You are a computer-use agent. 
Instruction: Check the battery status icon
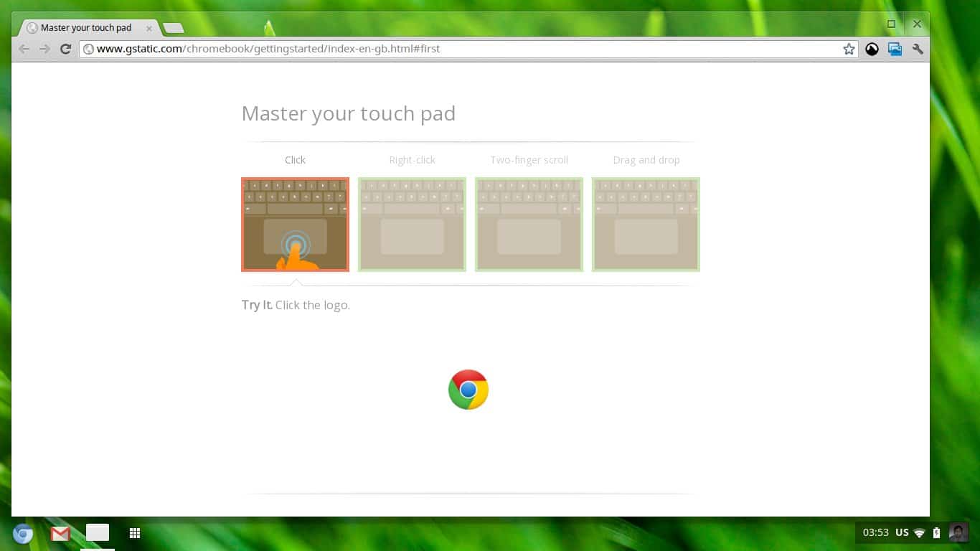(936, 532)
